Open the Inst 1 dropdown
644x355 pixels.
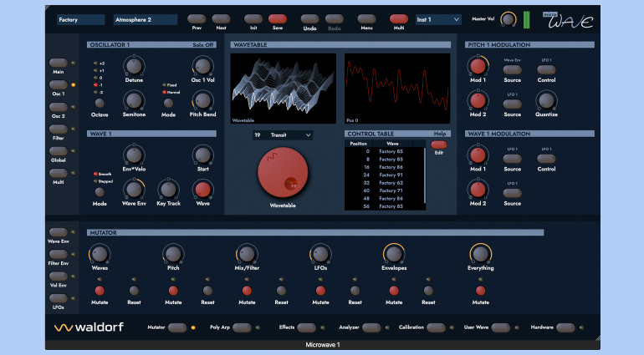[x=438, y=20]
